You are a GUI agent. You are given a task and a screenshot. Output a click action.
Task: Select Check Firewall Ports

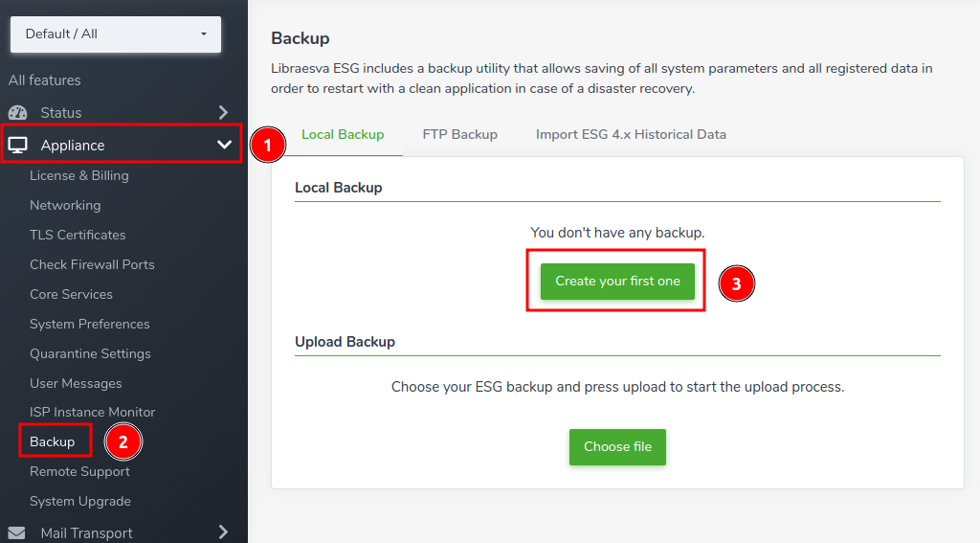pyautogui.click(x=92, y=264)
